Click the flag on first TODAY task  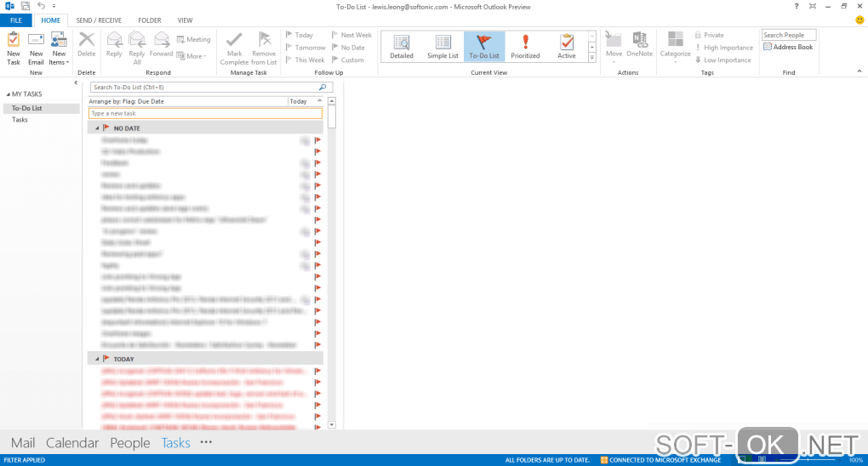click(x=317, y=371)
